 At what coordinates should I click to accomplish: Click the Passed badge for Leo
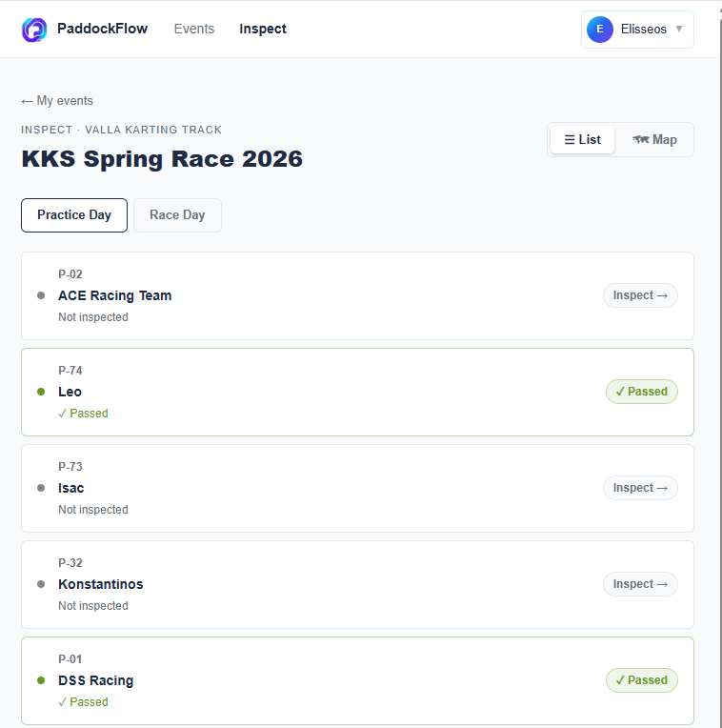tap(641, 392)
